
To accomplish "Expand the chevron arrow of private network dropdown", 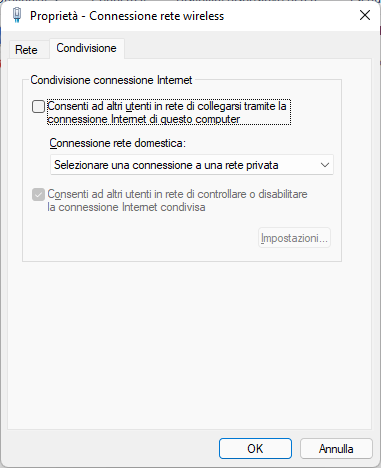I will (325, 165).
